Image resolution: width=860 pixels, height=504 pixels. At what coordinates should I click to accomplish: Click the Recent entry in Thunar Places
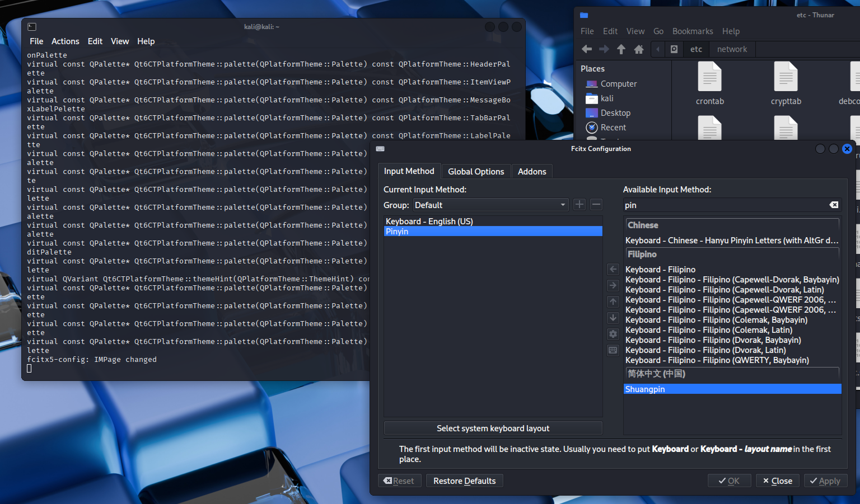(606, 128)
